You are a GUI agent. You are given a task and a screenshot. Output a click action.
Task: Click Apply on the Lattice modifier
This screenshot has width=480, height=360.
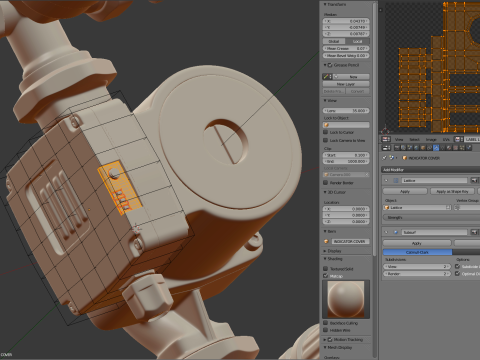[x=405, y=191]
